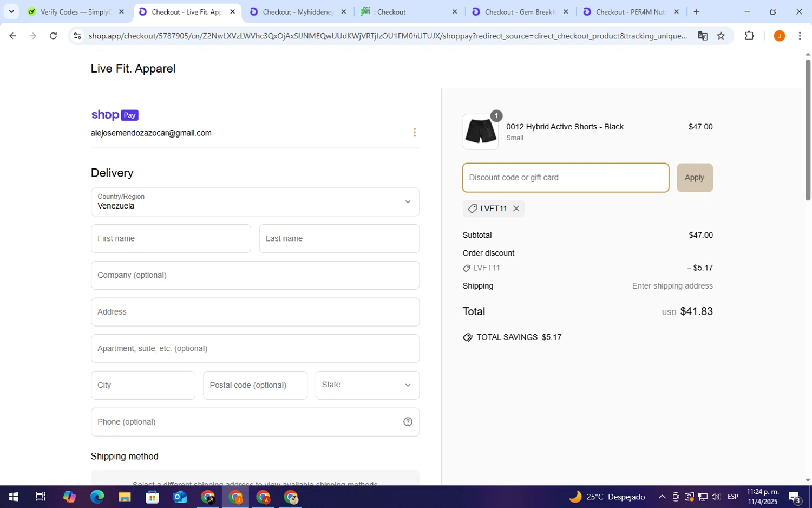The height and width of the screenshot is (508, 812).
Task: Show hidden system tray icons
Action: coord(662,497)
